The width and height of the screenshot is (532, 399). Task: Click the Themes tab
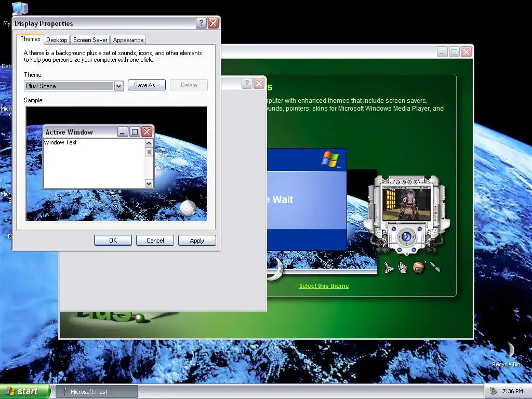pyautogui.click(x=30, y=39)
